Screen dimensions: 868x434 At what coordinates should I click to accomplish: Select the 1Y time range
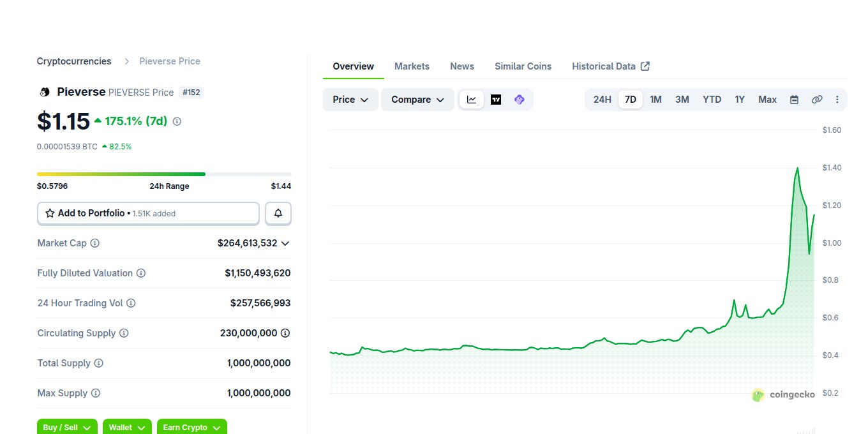[740, 100]
